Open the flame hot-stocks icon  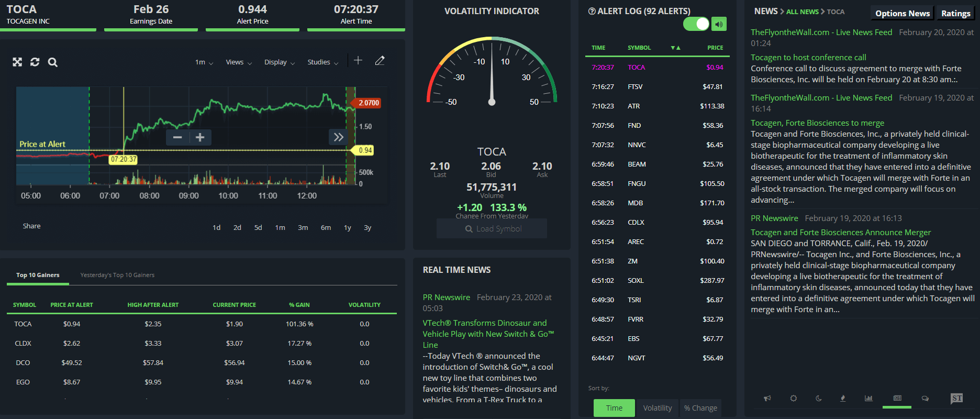tap(843, 399)
